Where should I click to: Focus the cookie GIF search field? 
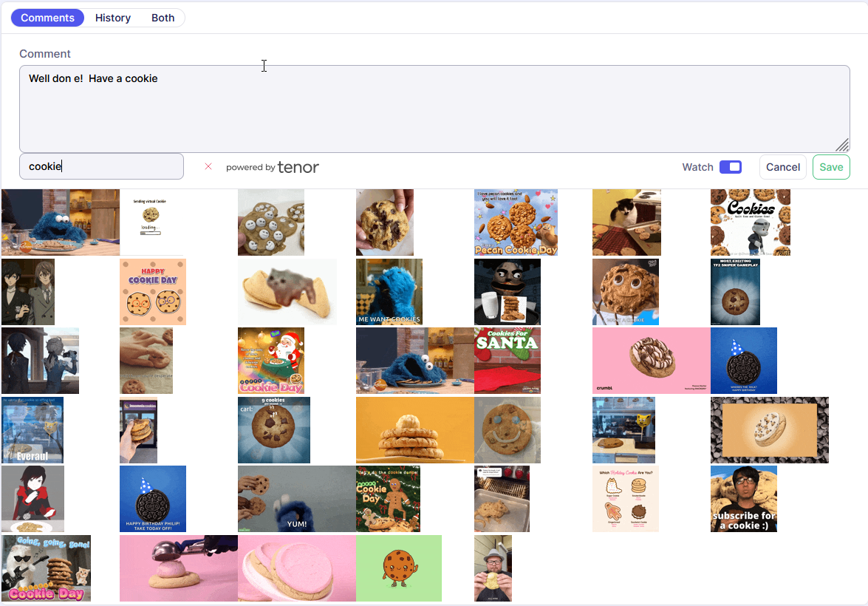tap(101, 166)
